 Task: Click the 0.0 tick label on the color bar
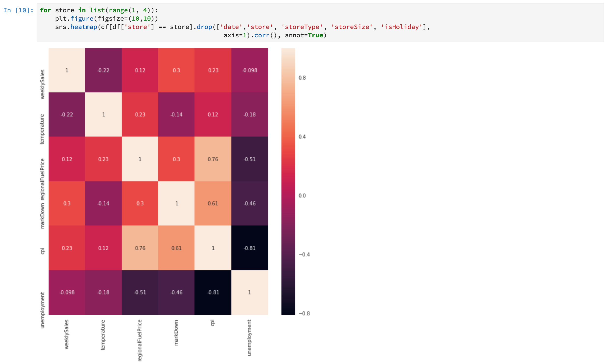[x=302, y=196]
